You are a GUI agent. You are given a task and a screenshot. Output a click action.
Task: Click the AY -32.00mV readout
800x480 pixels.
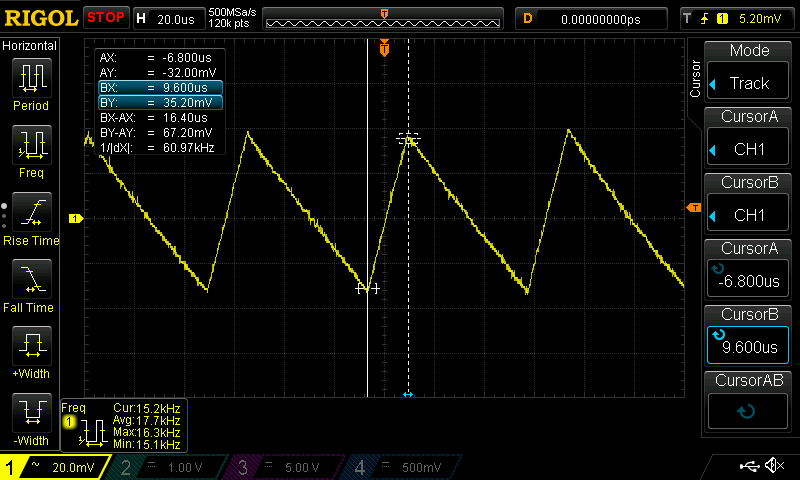[157, 72]
